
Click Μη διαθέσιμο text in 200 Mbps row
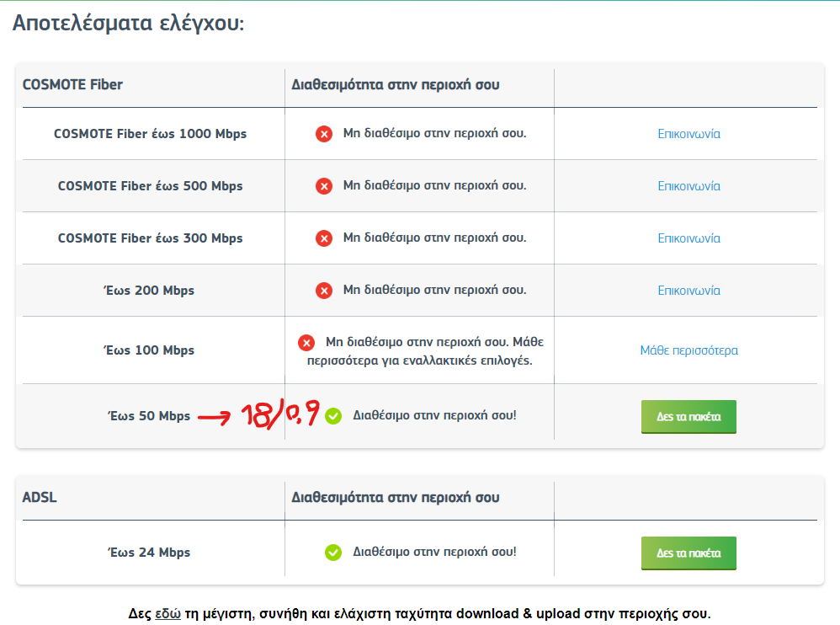click(x=435, y=290)
